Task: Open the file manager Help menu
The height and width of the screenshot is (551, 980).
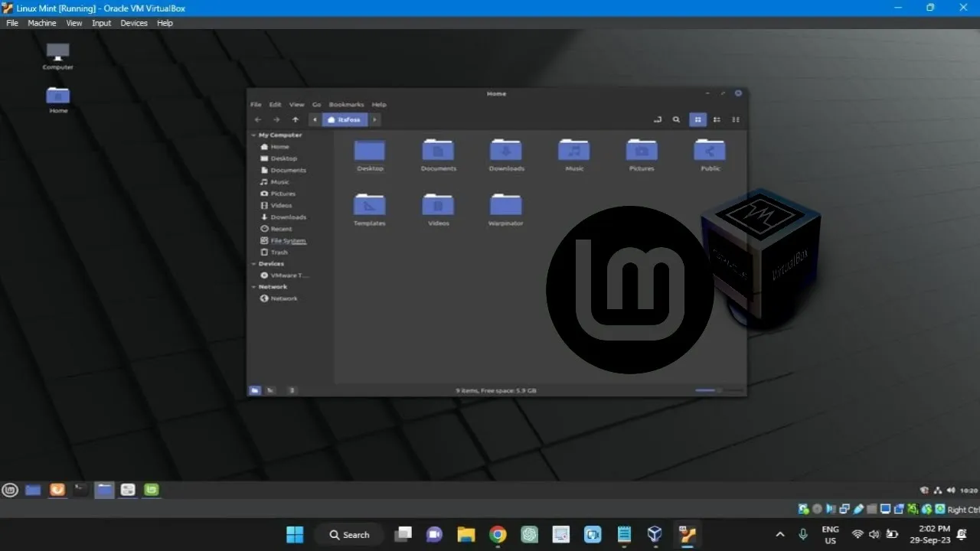Action: tap(379, 104)
